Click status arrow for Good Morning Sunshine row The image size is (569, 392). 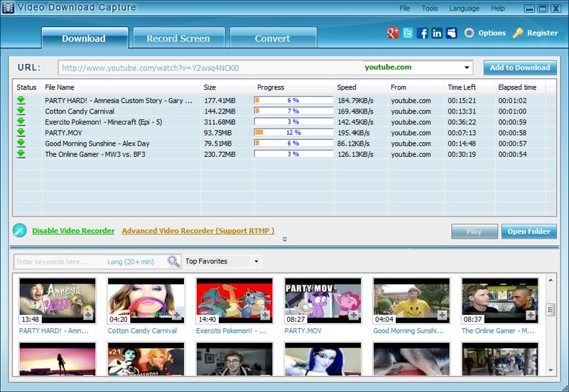point(21,143)
